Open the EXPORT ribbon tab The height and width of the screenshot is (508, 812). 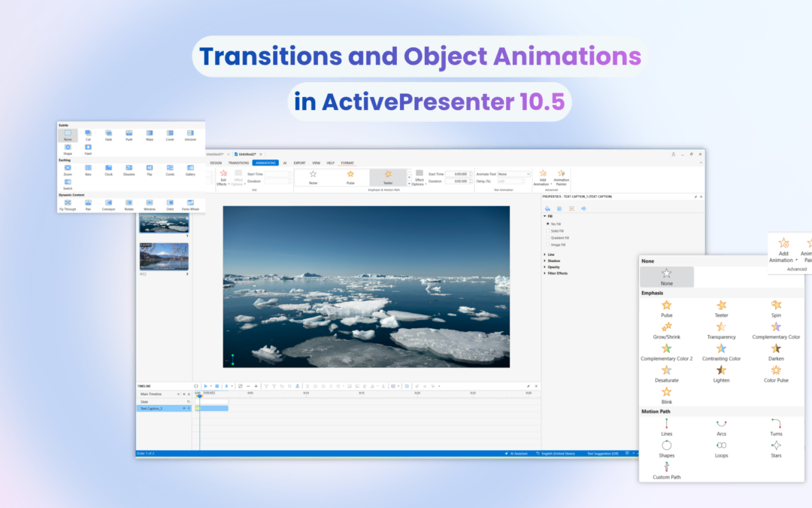pyautogui.click(x=299, y=163)
